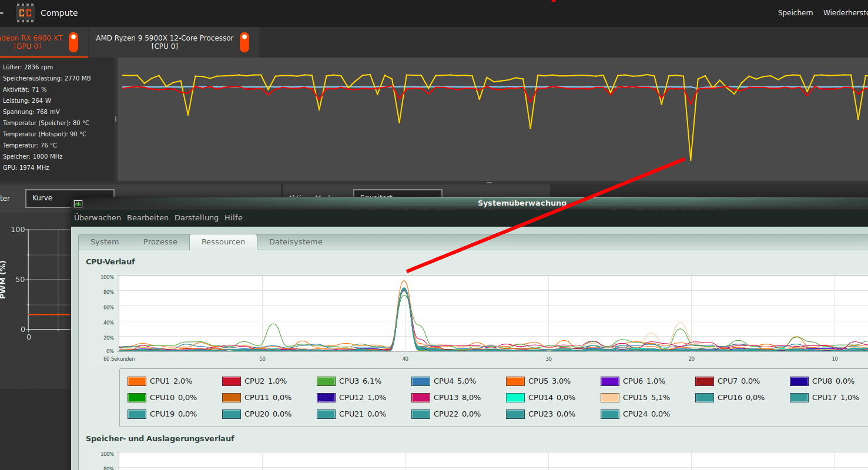Screen dimensions: 868x470
Task: Change the CPU5 color swatch
Action: 515,381
